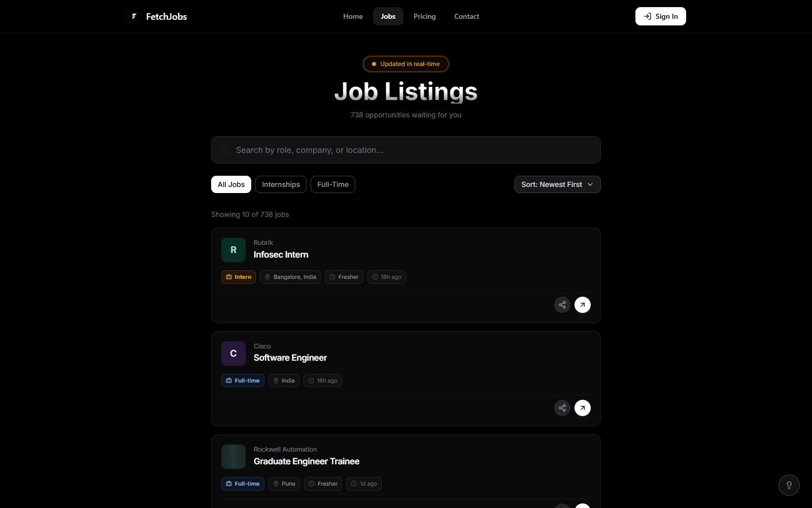
Task: Click the Full-time tag on Cisco job
Action: coord(243,380)
